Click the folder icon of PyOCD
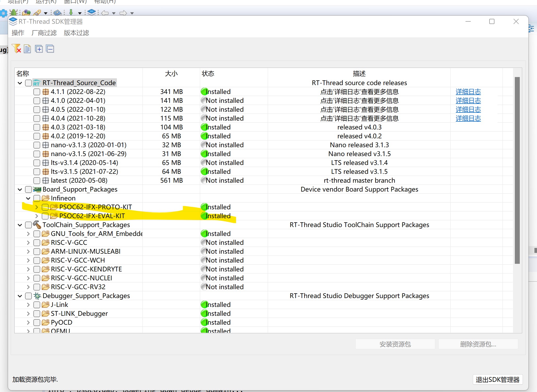This screenshot has height=392, width=537. 45,322
